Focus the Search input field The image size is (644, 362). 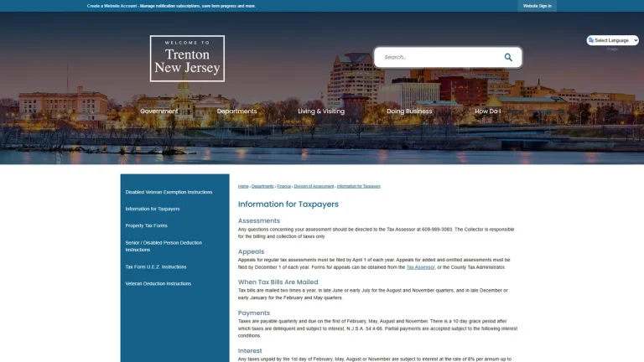coord(439,57)
